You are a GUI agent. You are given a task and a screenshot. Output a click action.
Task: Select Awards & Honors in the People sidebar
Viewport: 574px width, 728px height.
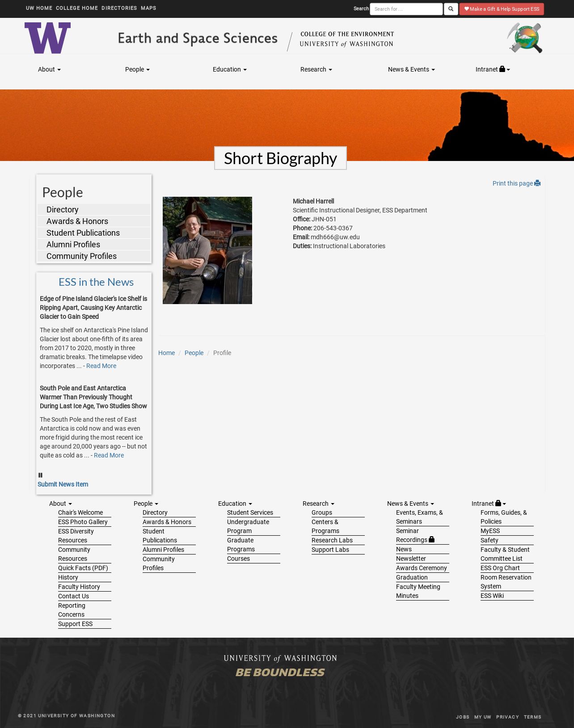point(94,221)
